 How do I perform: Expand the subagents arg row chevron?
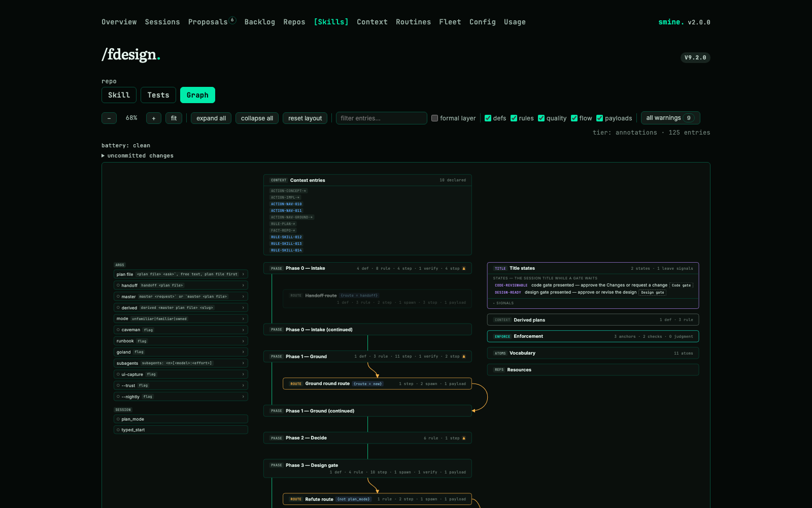(x=243, y=363)
